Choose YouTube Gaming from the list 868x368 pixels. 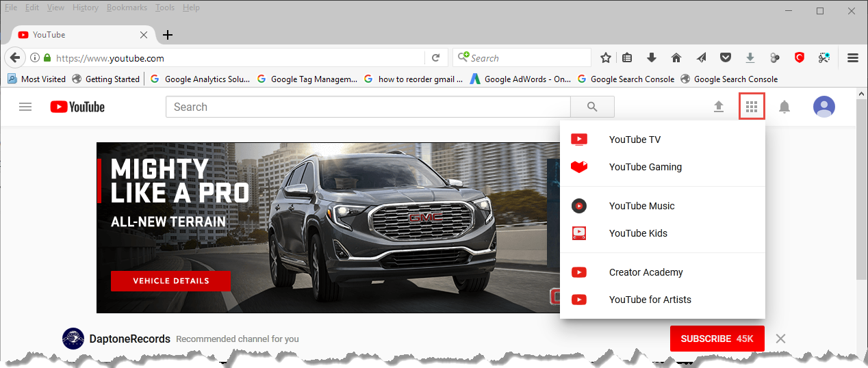click(645, 167)
